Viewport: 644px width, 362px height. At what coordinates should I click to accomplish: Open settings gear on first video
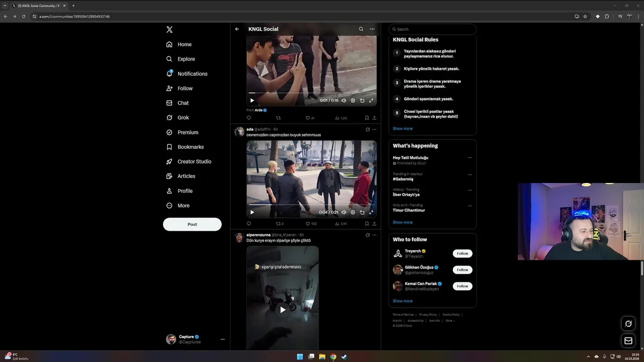tap(353, 101)
